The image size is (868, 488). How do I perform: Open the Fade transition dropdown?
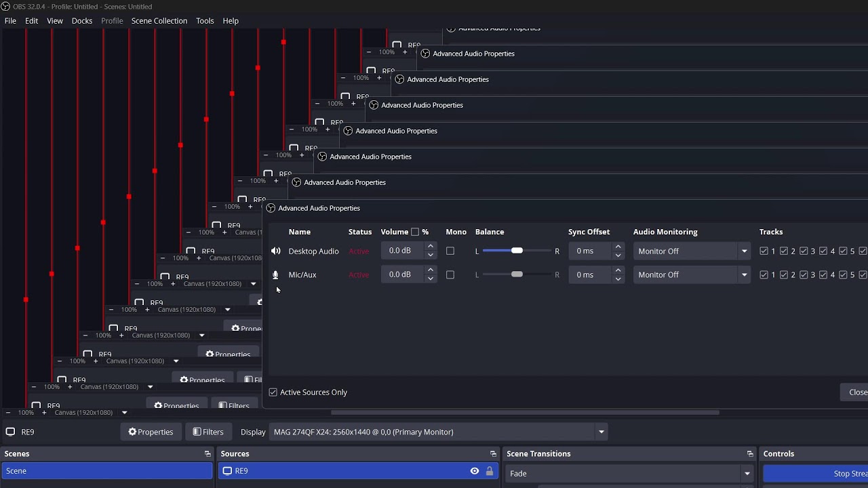click(x=629, y=473)
